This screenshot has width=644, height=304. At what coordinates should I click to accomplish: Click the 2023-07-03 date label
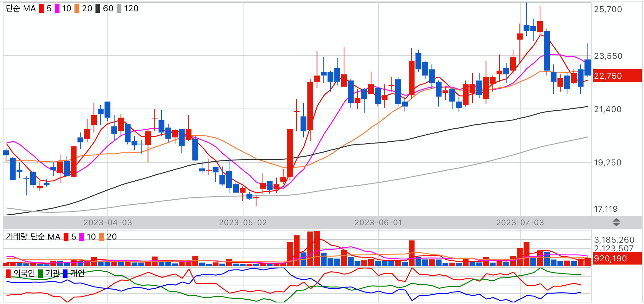coord(520,222)
